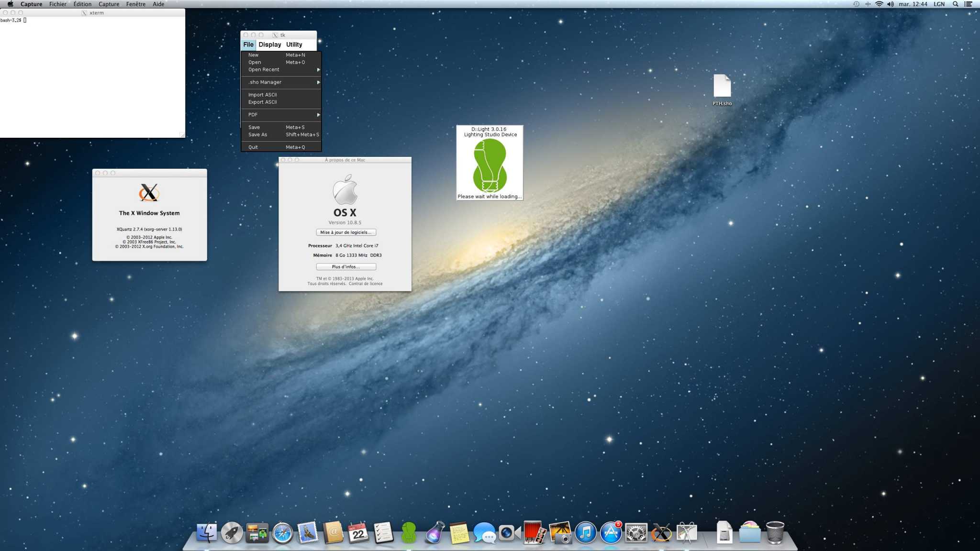
Task: Open the App Store dock icon
Action: (x=611, y=533)
